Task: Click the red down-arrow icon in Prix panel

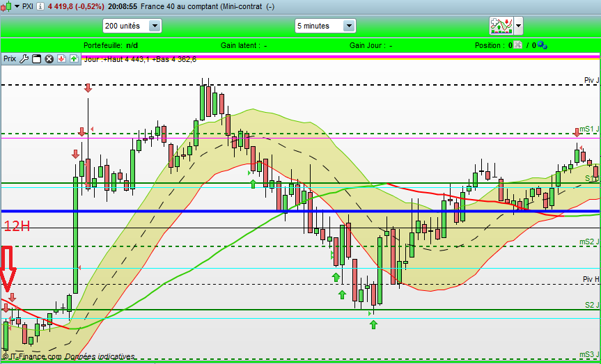Action: 61,59
